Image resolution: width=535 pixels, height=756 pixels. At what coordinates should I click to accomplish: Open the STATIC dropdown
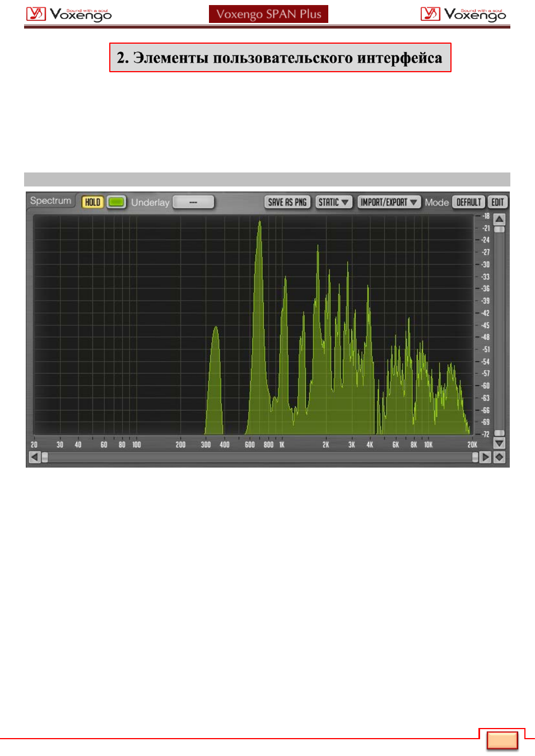334,202
